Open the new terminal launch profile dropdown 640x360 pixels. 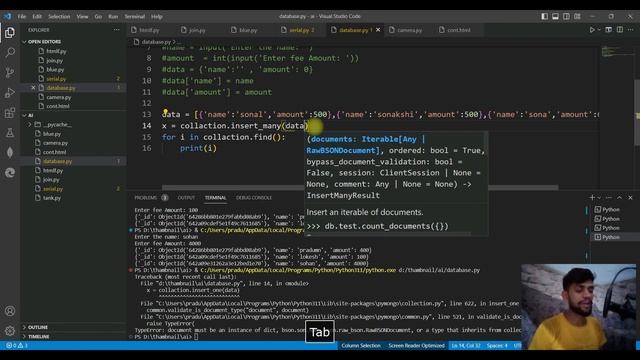coord(599,198)
